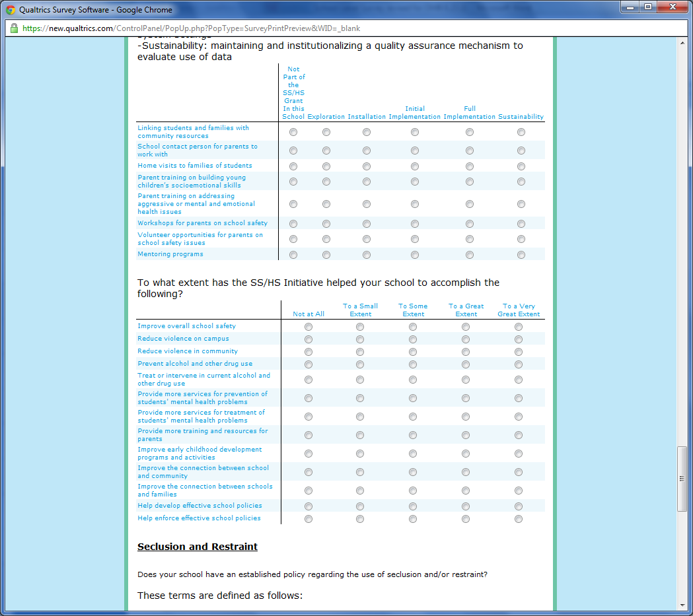Select To Some Extent for treatment of mental health

(x=413, y=417)
